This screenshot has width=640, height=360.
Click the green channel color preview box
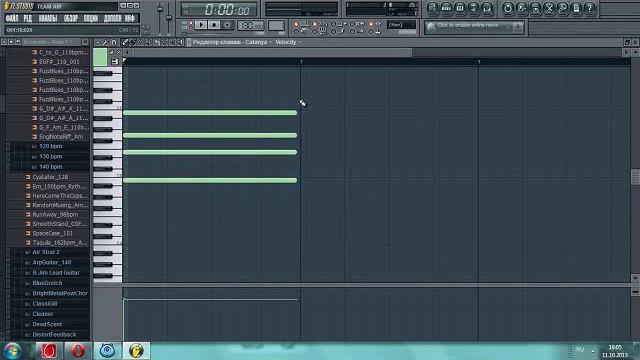pyautogui.click(x=100, y=57)
